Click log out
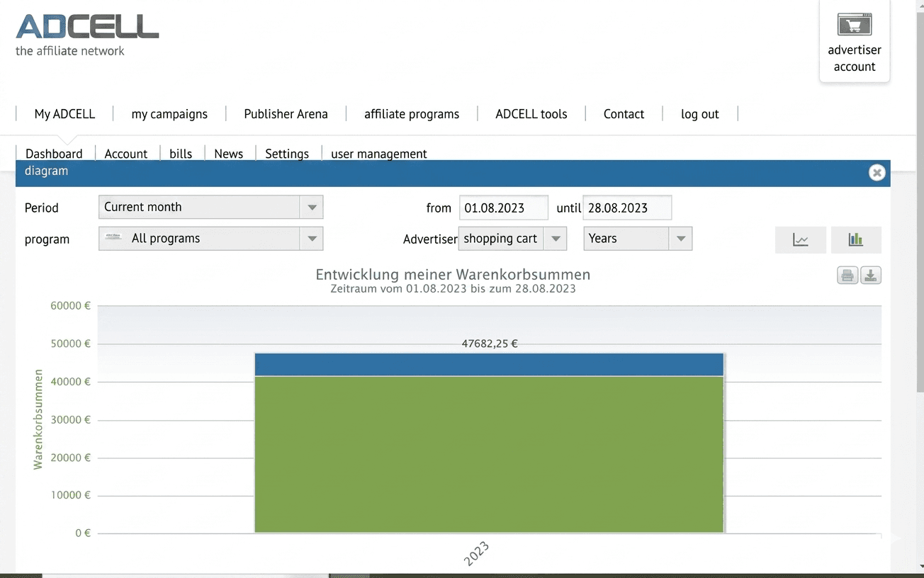Viewport: 924px width, 578px height. click(700, 114)
